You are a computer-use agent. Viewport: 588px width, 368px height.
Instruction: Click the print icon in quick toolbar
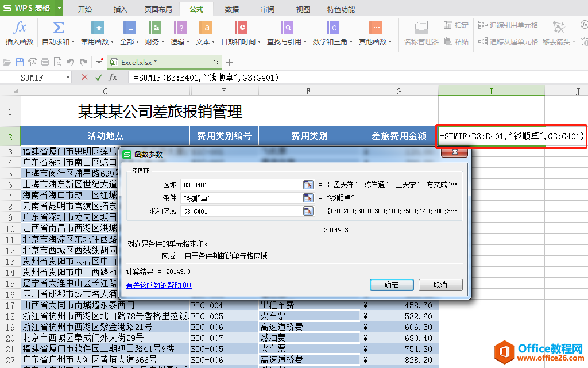[45, 62]
